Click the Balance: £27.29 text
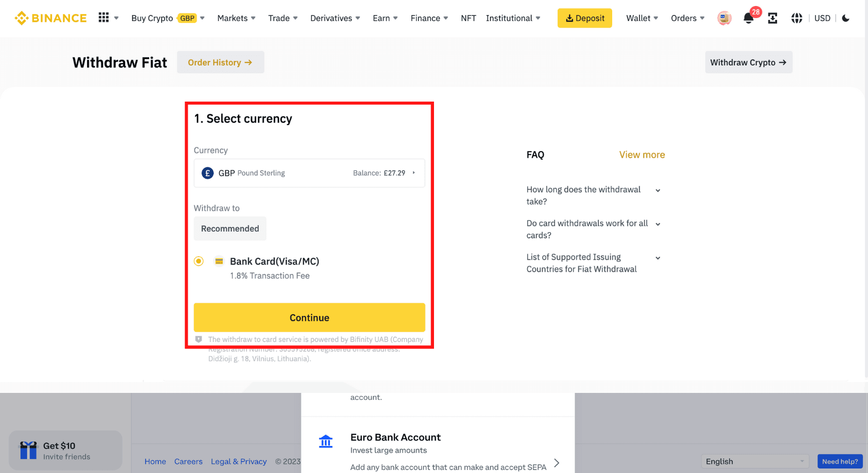The height and width of the screenshot is (473, 868). 379,173
